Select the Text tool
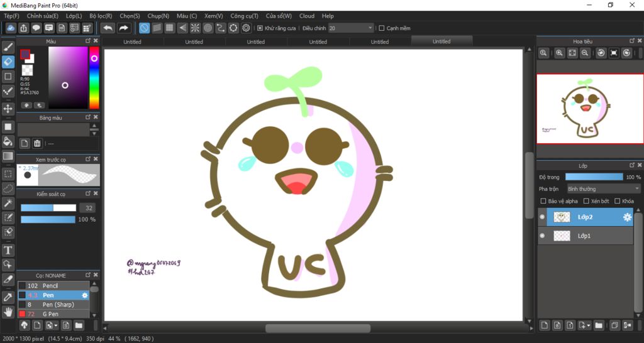 (8, 250)
